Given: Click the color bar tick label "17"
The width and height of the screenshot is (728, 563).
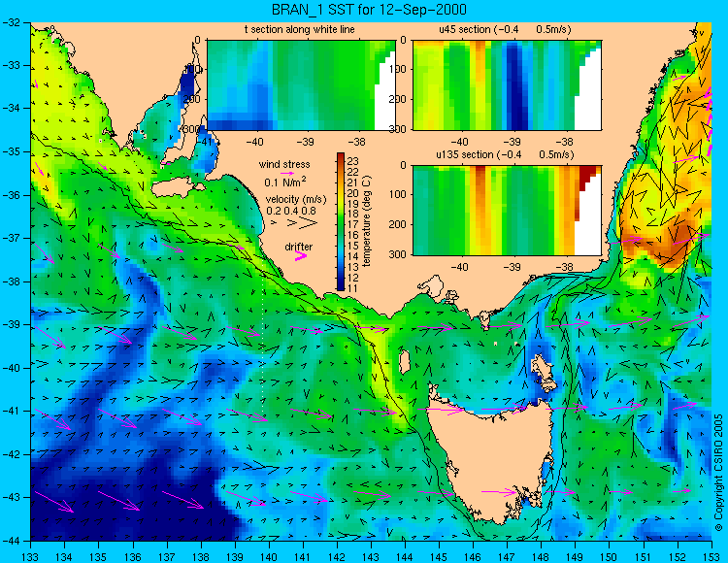Looking at the screenshot, I should coord(353,225).
